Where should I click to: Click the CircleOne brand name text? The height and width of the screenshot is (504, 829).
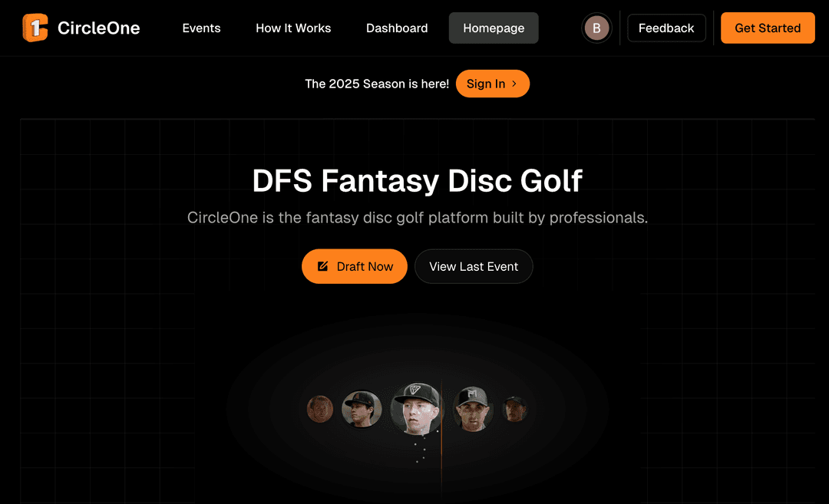99,28
